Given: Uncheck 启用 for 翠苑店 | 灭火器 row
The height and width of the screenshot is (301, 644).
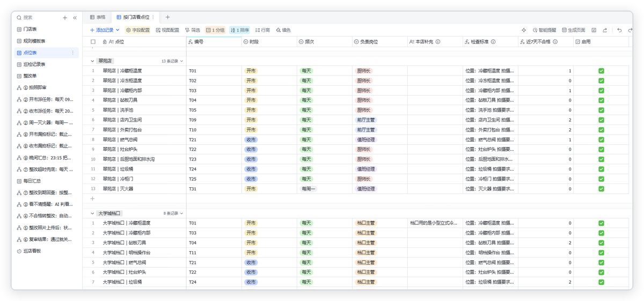Looking at the screenshot, I should (x=601, y=189).
